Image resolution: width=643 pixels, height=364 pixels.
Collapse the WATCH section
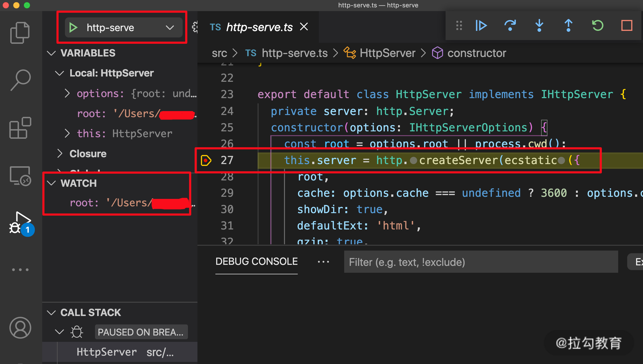coord(51,183)
